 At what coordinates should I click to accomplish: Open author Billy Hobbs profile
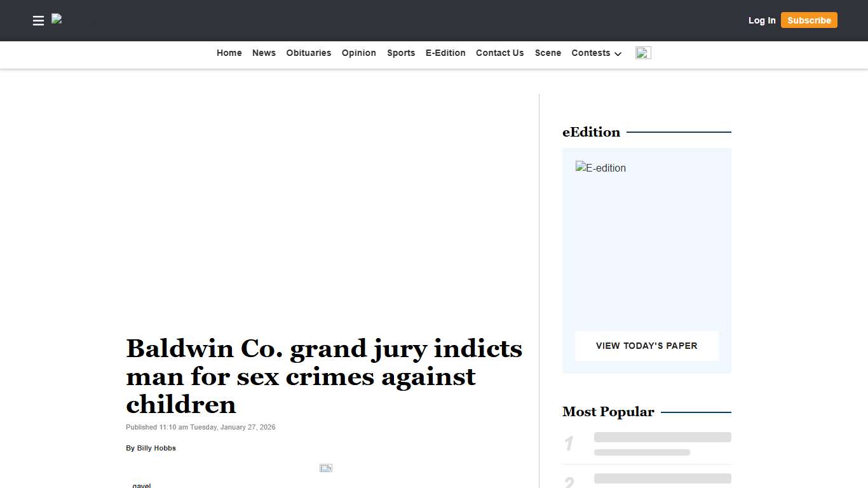156,447
